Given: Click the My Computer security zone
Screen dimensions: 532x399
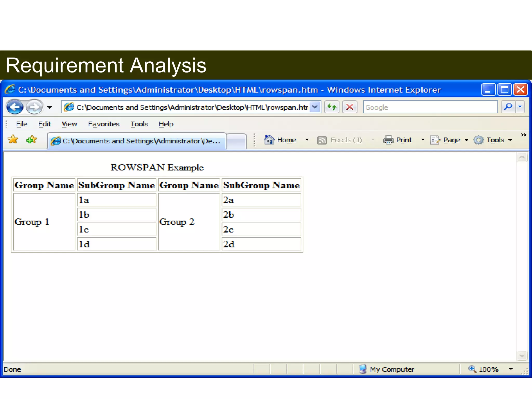Looking at the screenshot, I should coord(387,369).
